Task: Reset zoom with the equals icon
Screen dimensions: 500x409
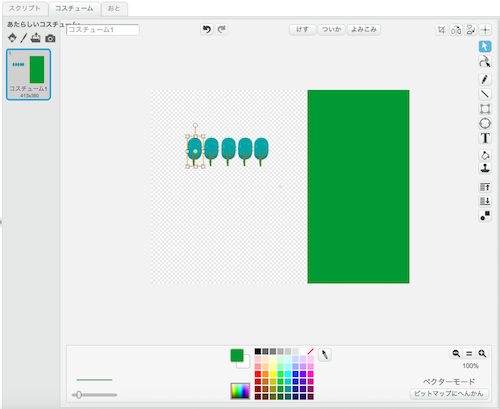Action: tap(469, 353)
